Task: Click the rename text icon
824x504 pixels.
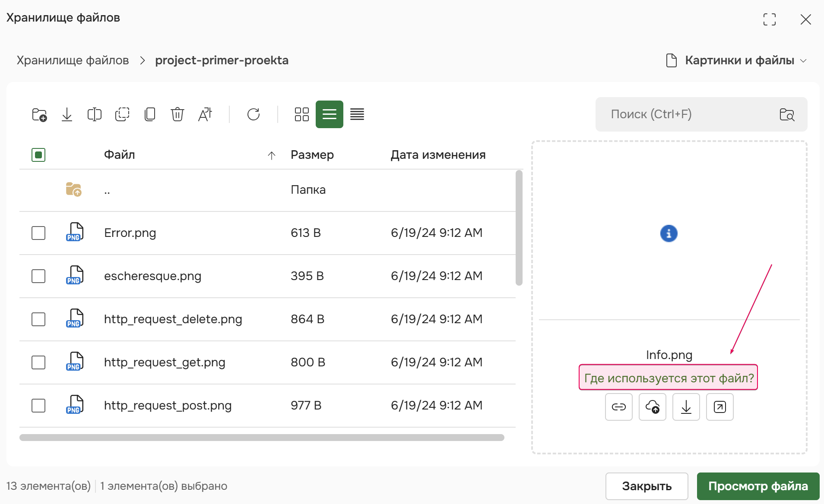Action: click(205, 114)
